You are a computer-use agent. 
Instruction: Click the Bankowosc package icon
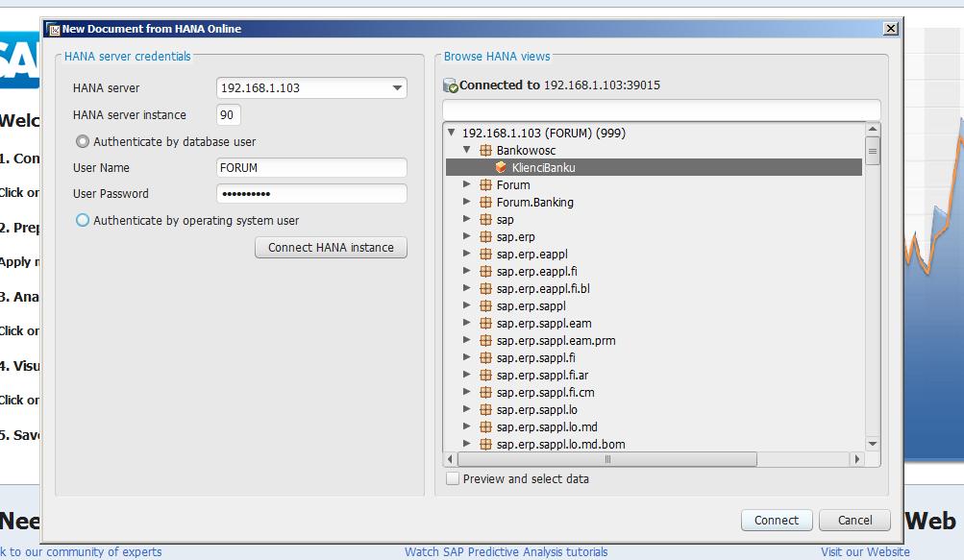(x=485, y=150)
